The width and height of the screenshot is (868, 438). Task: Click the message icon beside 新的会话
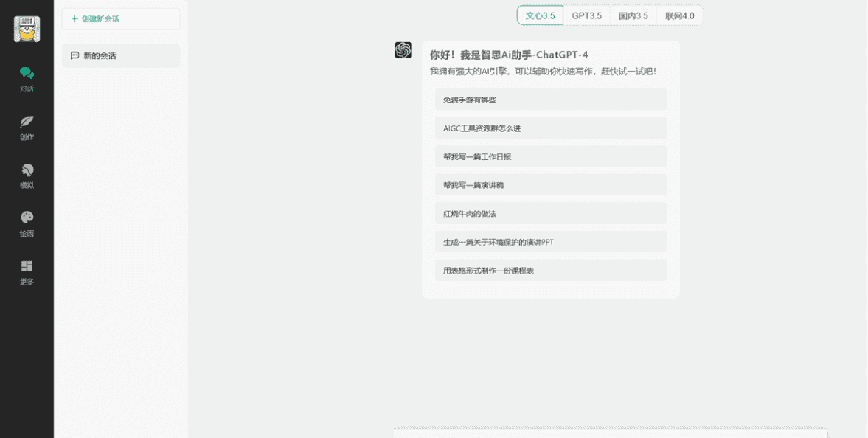point(74,55)
